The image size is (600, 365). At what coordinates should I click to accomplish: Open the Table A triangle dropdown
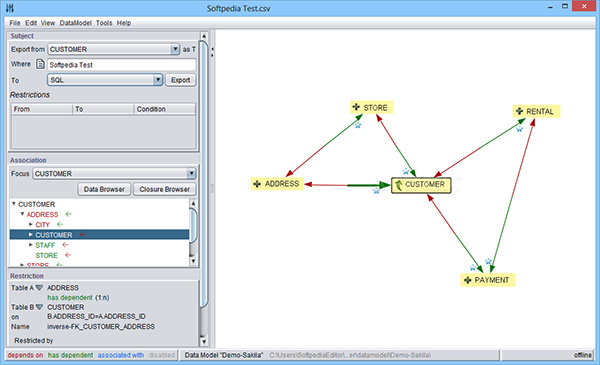[x=39, y=288]
